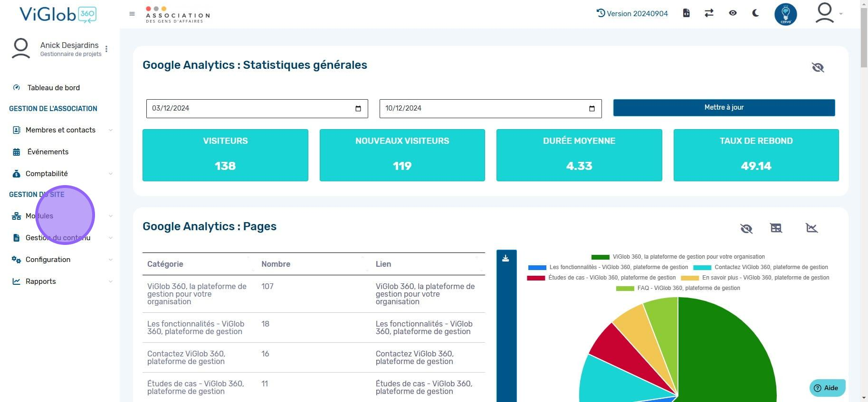Click Mettre à jour button
The height and width of the screenshot is (402, 868).
pos(724,108)
